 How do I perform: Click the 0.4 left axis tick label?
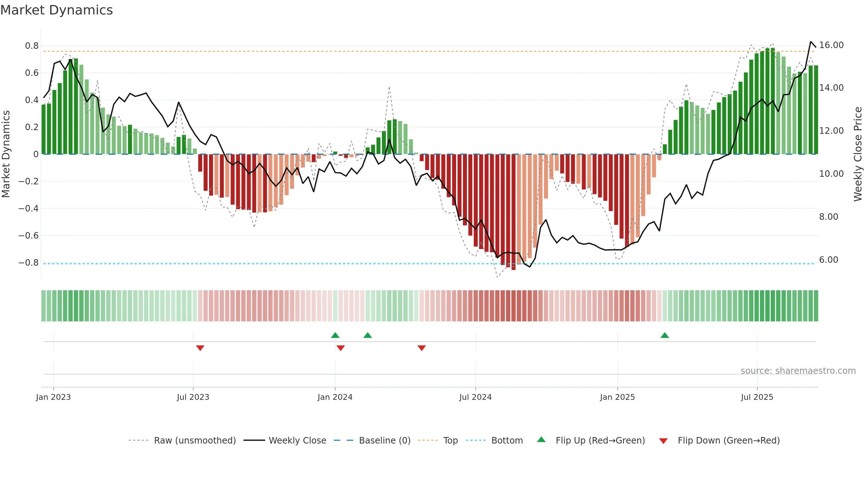pyautogui.click(x=32, y=100)
